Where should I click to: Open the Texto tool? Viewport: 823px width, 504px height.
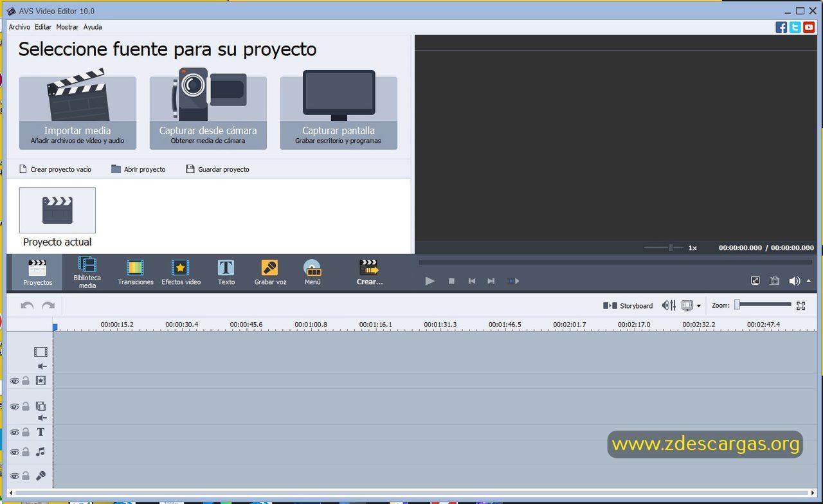click(x=226, y=272)
